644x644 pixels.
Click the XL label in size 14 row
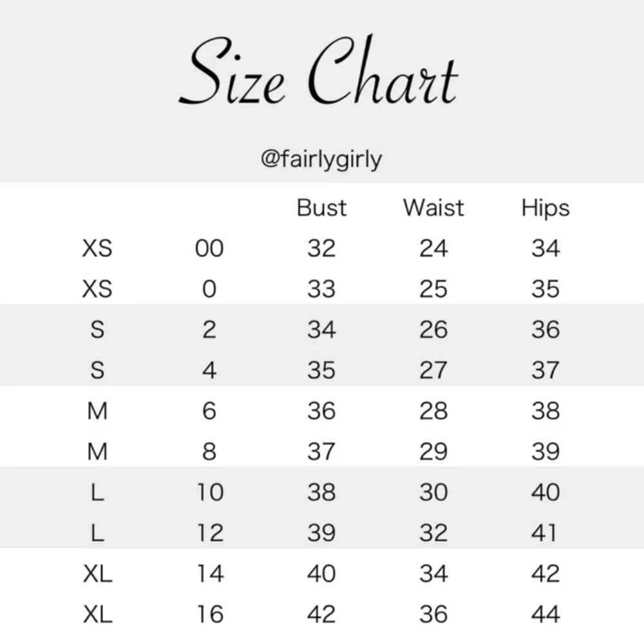pos(97,574)
